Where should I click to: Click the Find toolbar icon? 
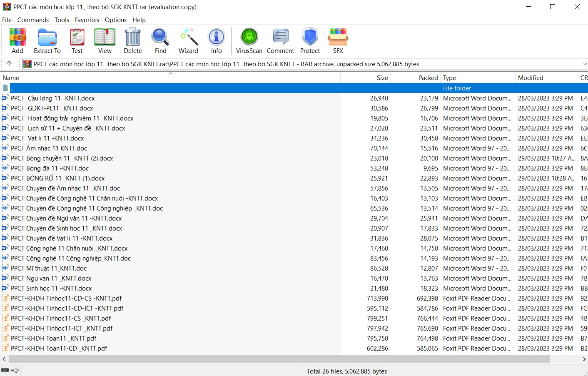coord(160,41)
